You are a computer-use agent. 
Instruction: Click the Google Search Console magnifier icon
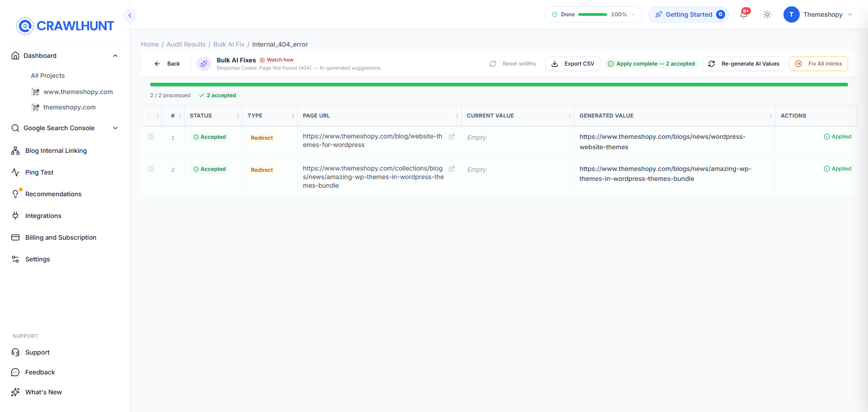pyautogui.click(x=15, y=128)
